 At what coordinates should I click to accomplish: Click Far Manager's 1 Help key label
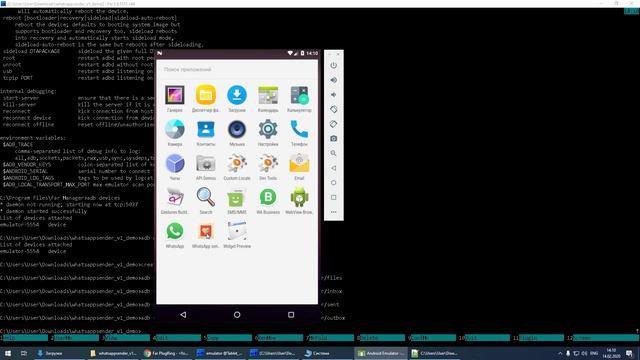(x=25, y=338)
